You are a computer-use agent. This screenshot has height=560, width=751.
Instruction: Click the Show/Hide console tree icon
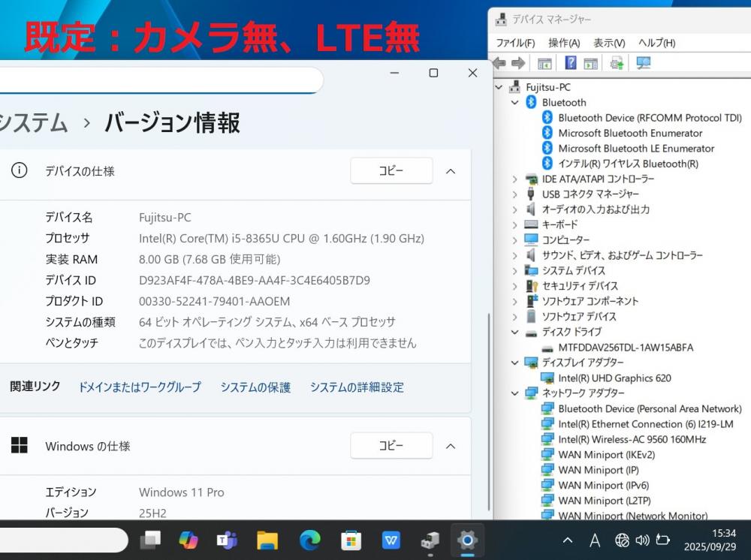(x=544, y=63)
